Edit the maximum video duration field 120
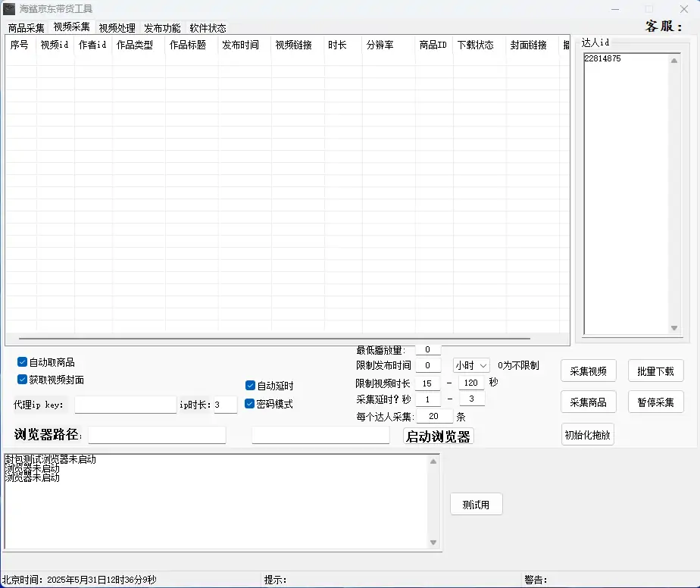Screen dimensions: 700x588 click(471, 383)
